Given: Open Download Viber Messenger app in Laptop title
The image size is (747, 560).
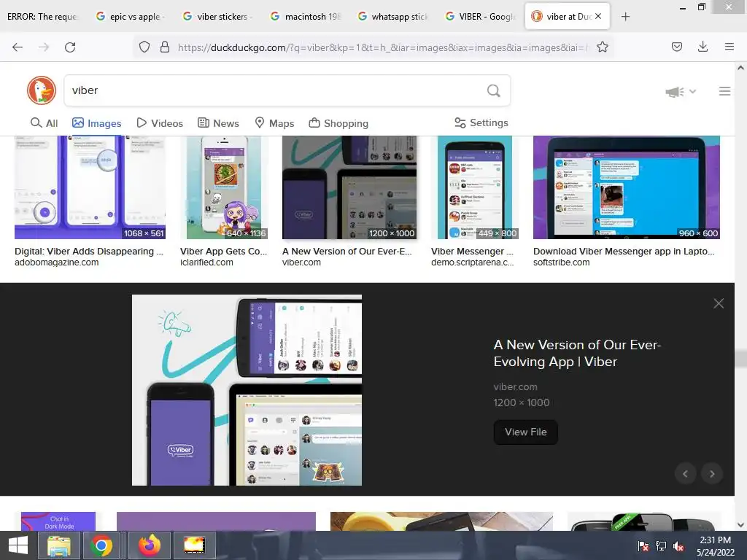Looking at the screenshot, I should (x=624, y=251).
